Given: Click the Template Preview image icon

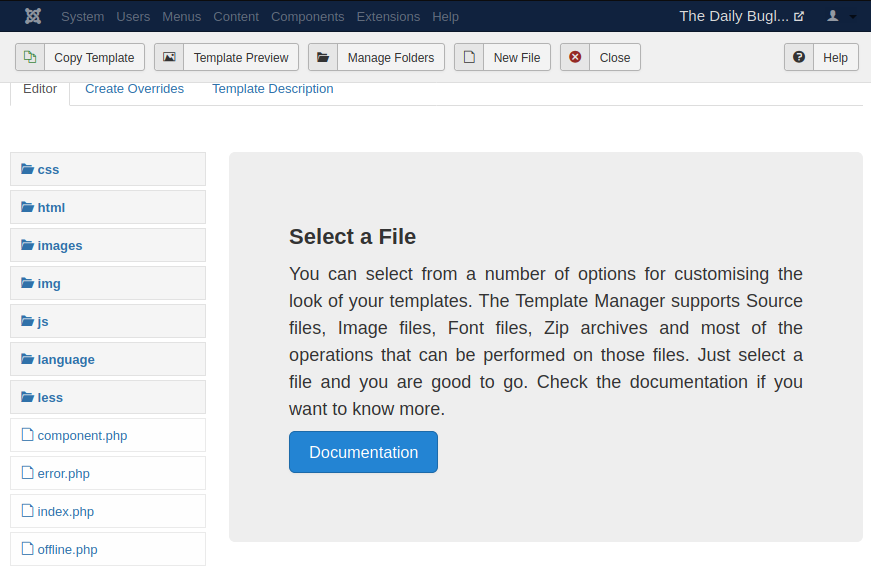Looking at the screenshot, I should pyautogui.click(x=169, y=57).
